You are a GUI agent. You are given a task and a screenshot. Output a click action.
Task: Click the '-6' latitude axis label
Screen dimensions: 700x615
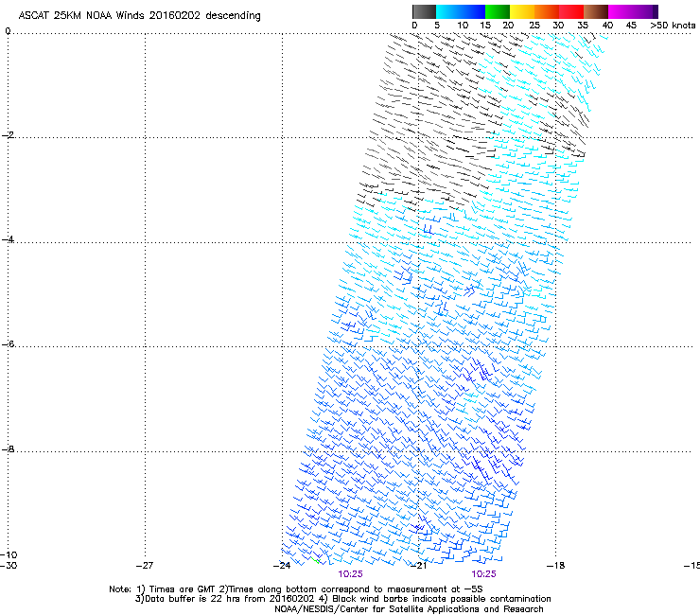(8, 343)
